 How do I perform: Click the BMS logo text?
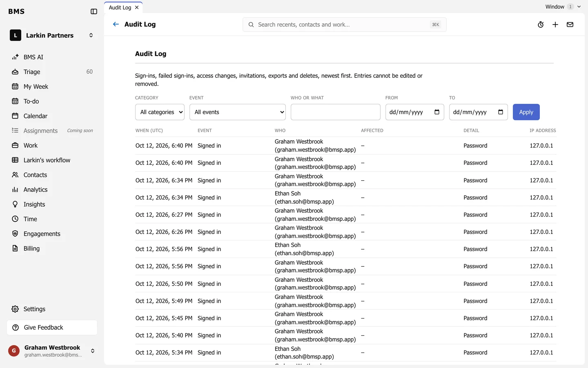16,11
